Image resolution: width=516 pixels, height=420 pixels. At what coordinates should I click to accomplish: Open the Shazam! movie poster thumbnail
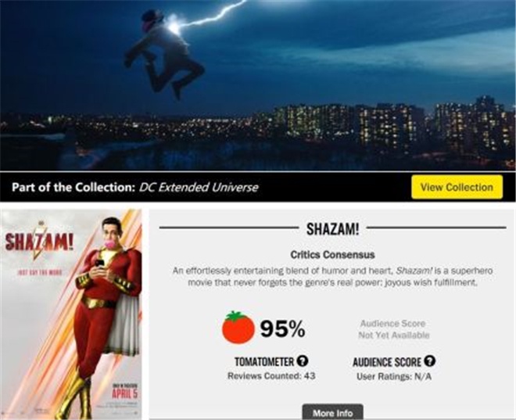point(71,314)
